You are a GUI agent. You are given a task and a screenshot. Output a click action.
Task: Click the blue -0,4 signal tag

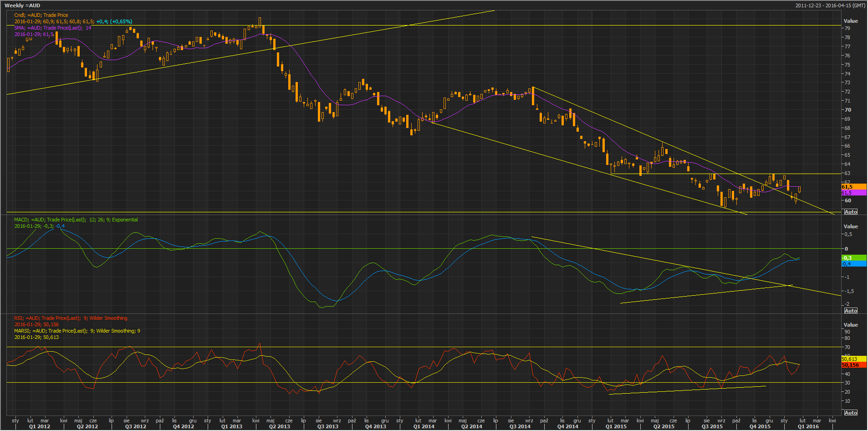[853, 264]
